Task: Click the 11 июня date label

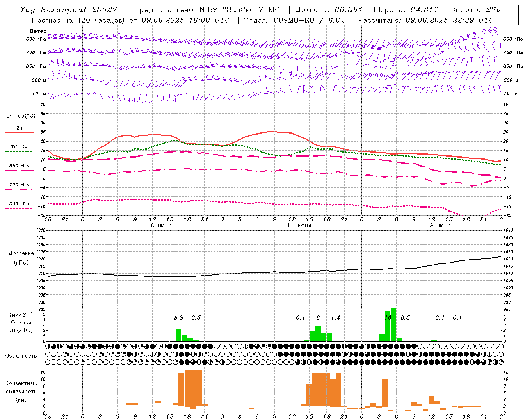Action: coord(299,226)
